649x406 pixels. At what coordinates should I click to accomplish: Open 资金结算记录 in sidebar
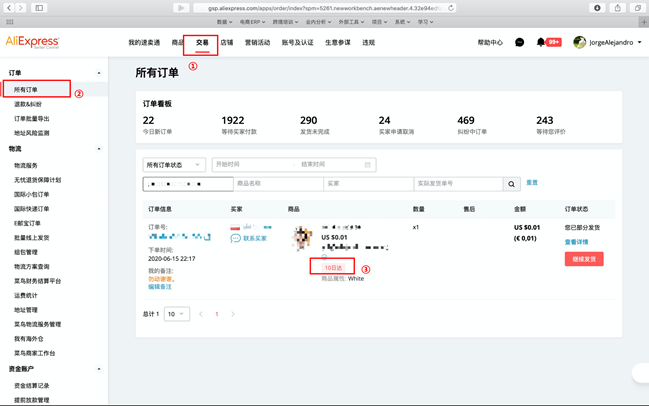pos(31,385)
